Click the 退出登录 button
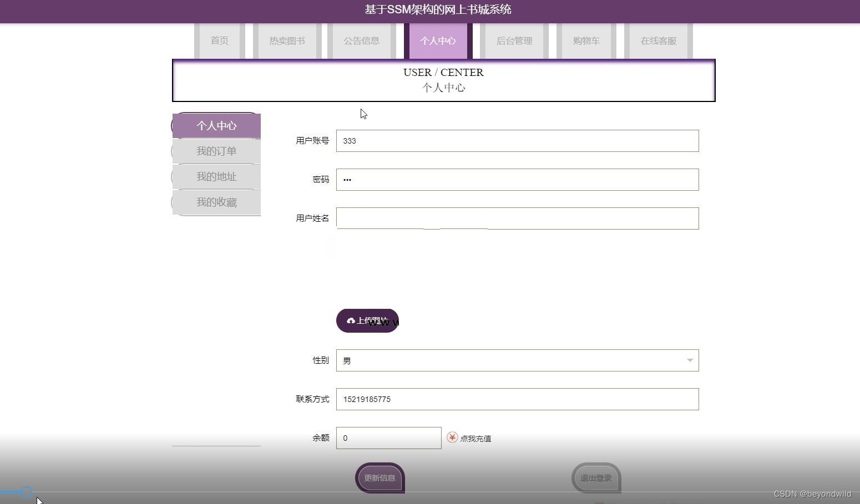Screen dimensions: 860x504 596,477
